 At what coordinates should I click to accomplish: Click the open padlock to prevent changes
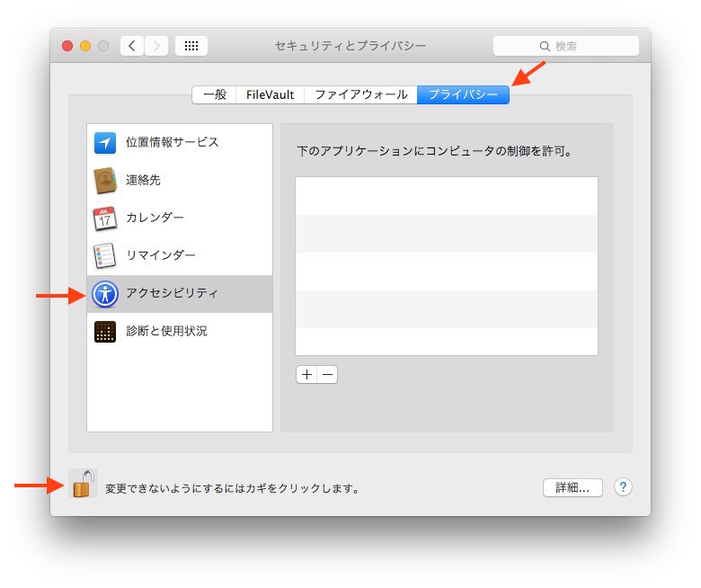coord(84,484)
